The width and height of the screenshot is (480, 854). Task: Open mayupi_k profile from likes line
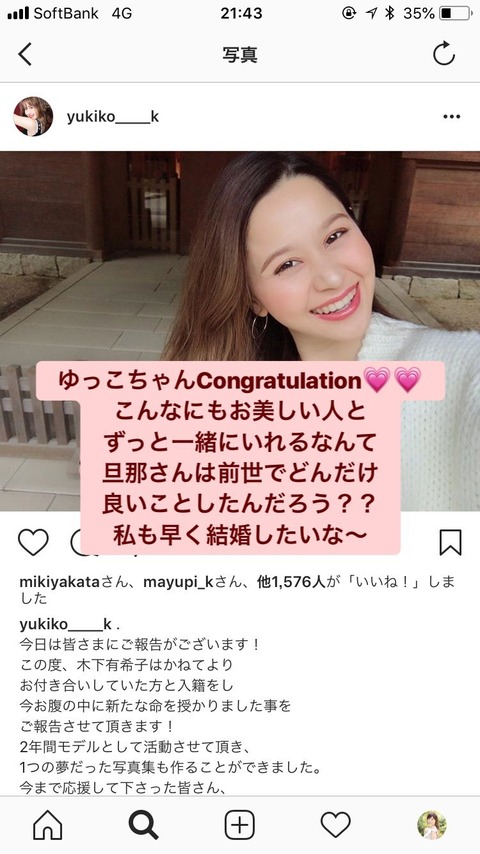[178, 583]
